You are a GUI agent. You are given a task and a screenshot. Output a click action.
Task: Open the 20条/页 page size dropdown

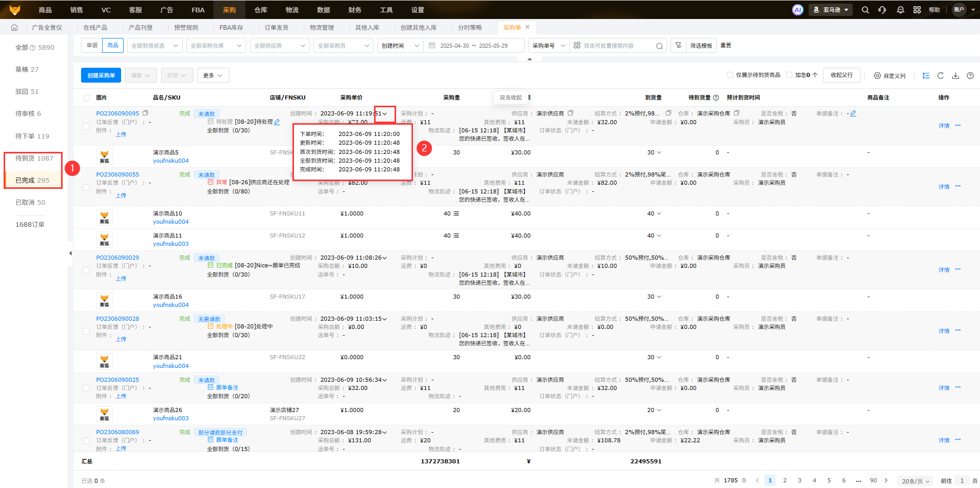coord(916,481)
